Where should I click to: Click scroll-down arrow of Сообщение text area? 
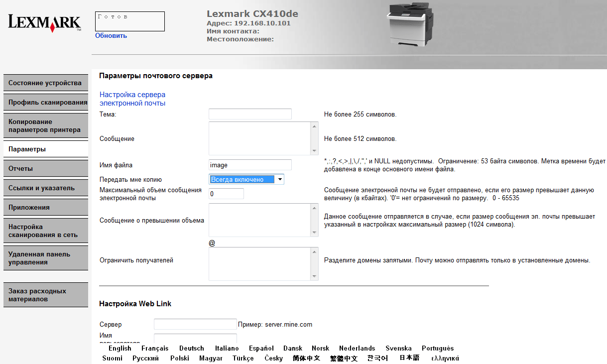314,151
